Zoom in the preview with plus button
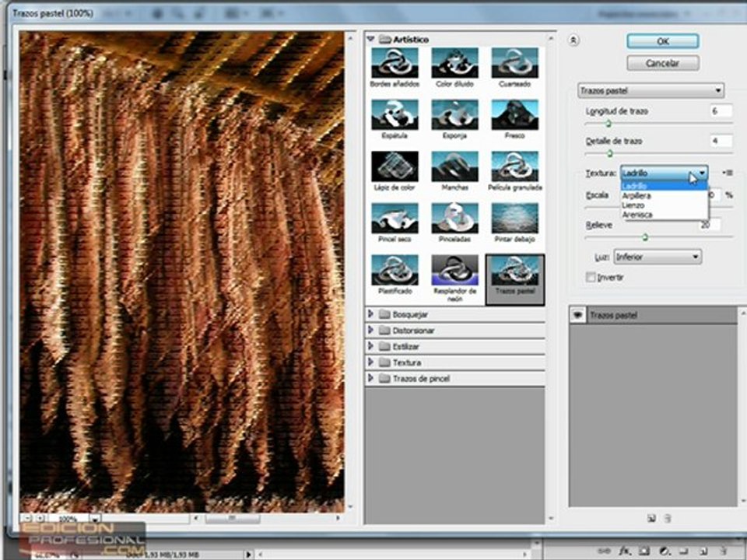747x560 pixels. pos(41,518)
